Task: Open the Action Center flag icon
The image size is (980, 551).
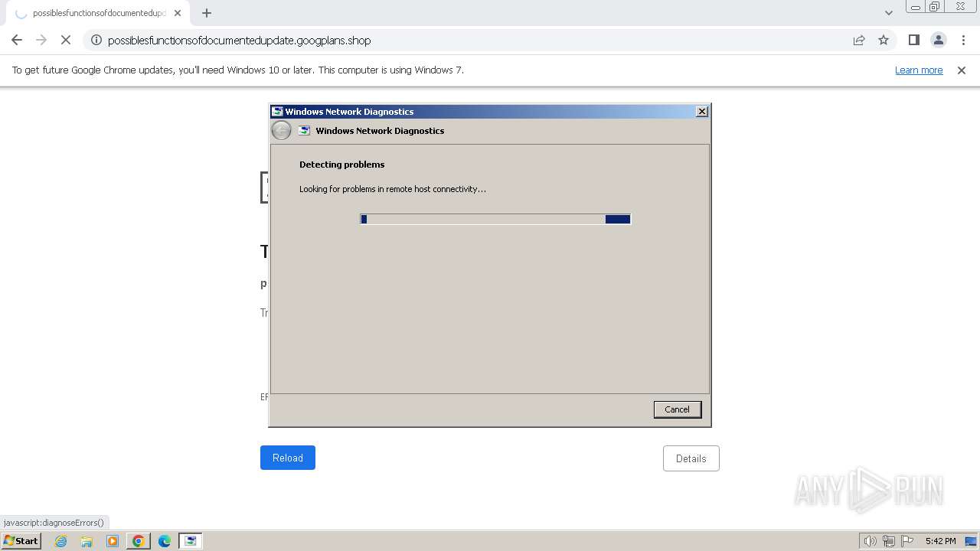Action: click(907, 541)
